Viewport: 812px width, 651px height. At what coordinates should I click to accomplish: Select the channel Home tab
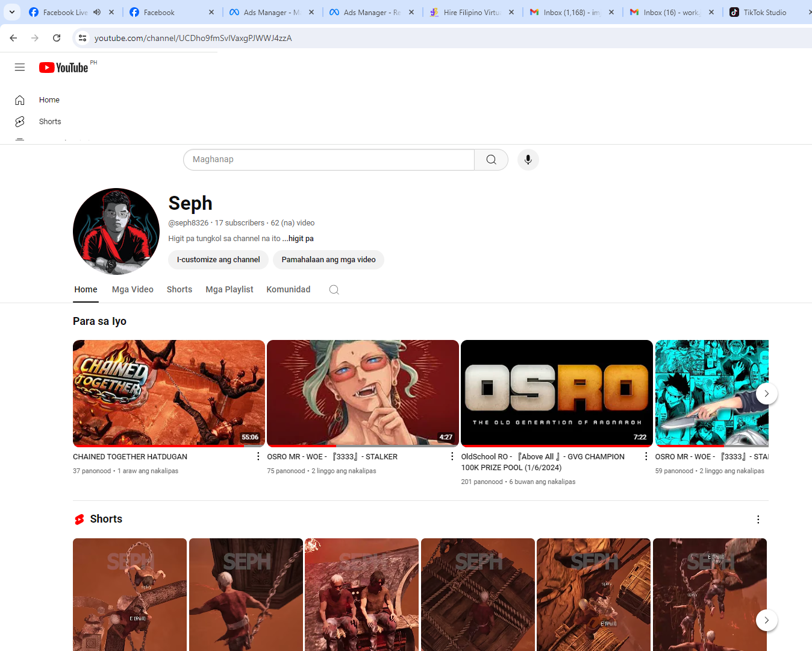tap(86, 290)
